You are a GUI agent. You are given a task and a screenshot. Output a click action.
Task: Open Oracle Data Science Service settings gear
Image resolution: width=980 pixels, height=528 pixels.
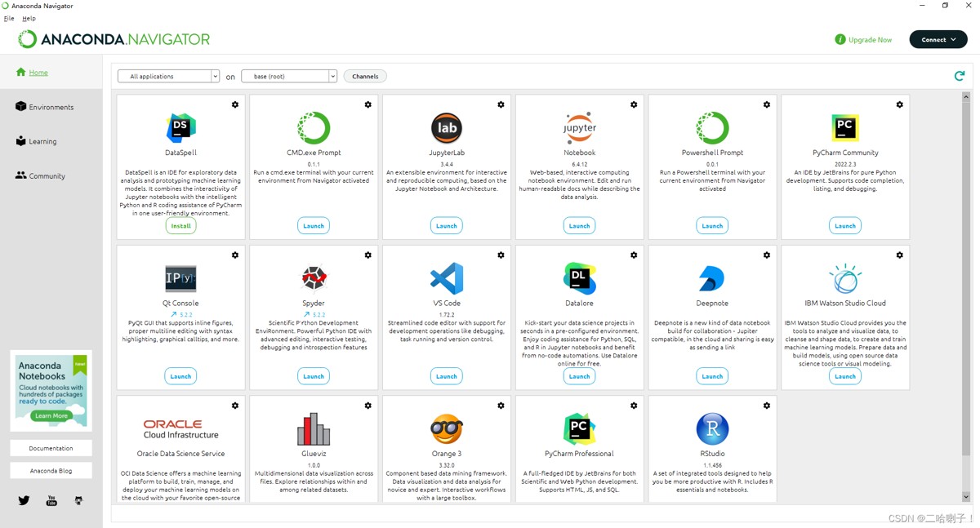point(235,406)
